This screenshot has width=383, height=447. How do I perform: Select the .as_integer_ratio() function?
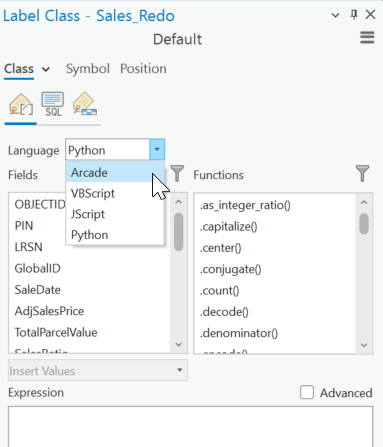coord(245,205)
